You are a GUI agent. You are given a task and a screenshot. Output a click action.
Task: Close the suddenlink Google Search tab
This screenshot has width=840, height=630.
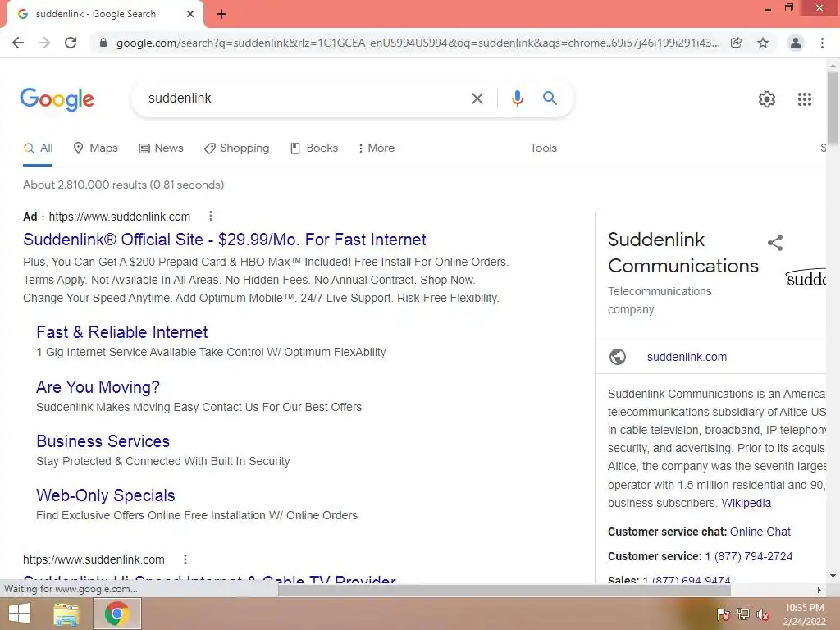point(190,15)
